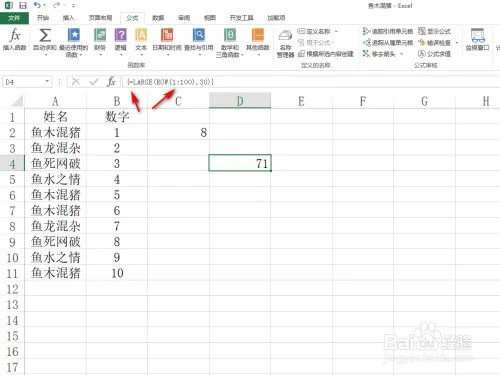Click the fx icon beside the formula bar

click(x=111, y=81)
